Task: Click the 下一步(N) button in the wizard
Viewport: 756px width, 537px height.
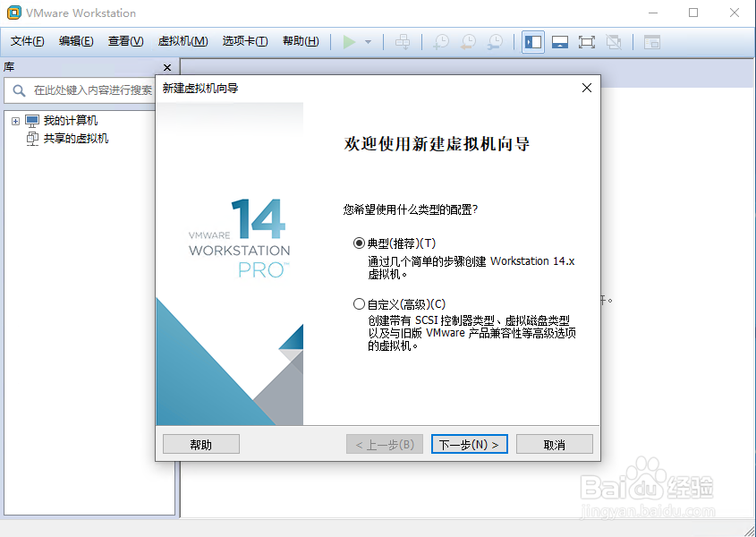Action: click(x=469, y=443)
